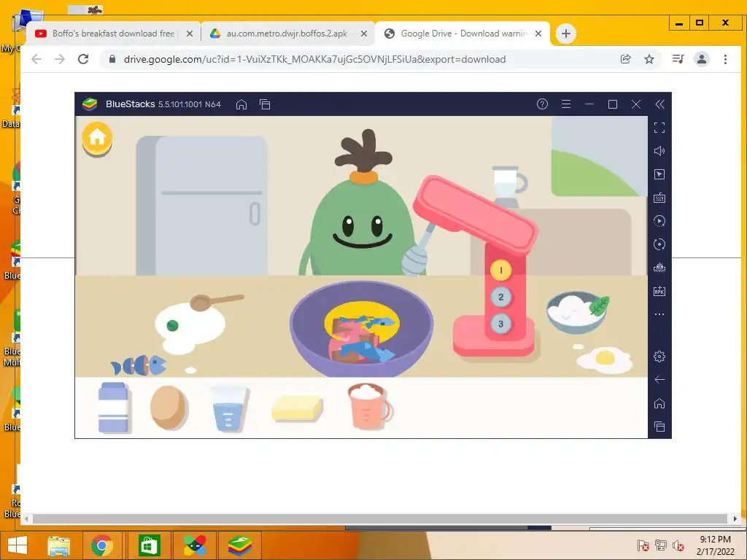The height and width of the screenshot is (560, 747).
Task: Click BlueStacks circular play icon in sidebar
Action: (x=659, y=221)
